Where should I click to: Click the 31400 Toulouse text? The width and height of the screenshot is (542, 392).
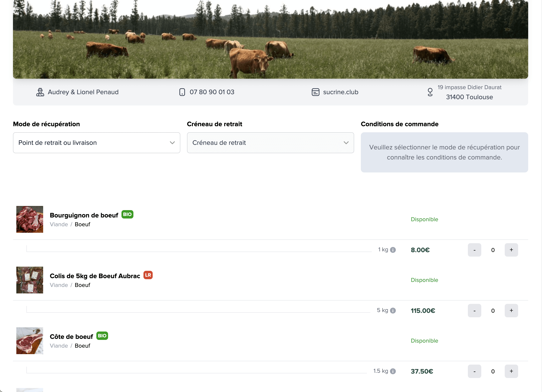coord(469,97)
